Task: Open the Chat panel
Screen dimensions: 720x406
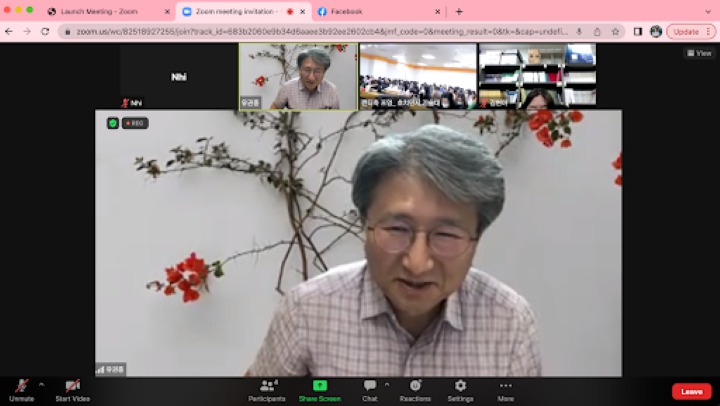Action: pos(370,387)
